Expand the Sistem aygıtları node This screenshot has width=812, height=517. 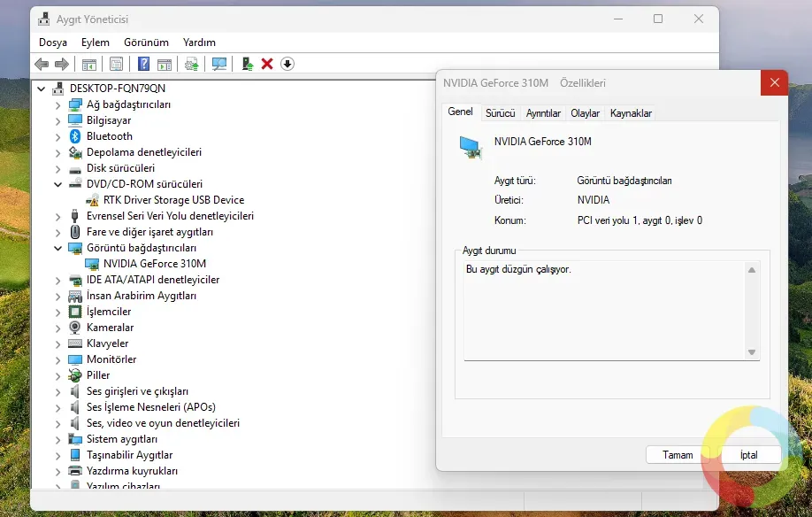click(x=57, y=440)
